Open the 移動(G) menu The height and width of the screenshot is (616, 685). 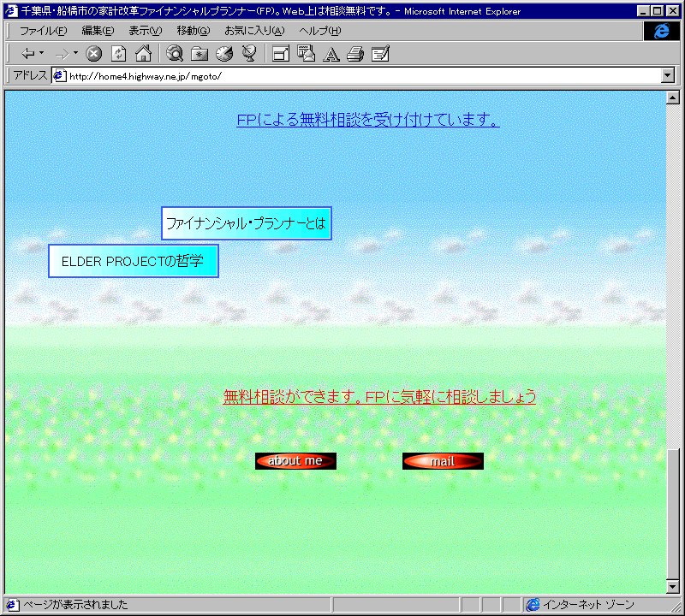[194, 31]
